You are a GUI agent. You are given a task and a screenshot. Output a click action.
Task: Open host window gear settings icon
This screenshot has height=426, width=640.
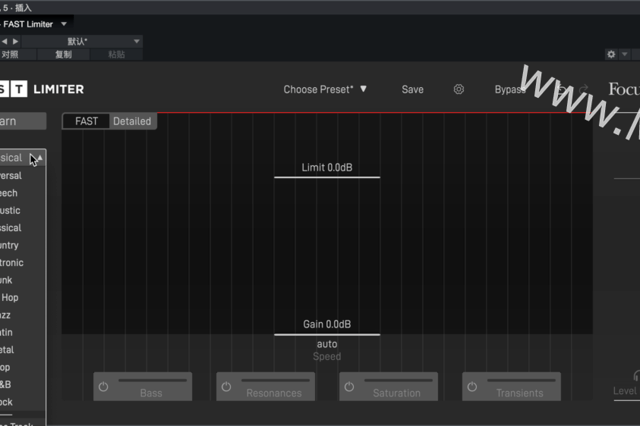tap(611, 54)
